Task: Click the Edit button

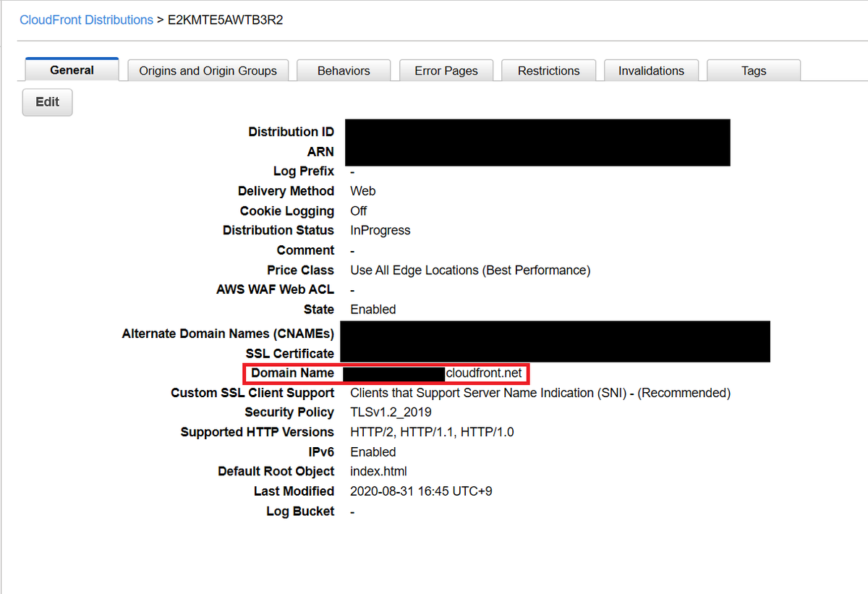Action: [47, 102]
